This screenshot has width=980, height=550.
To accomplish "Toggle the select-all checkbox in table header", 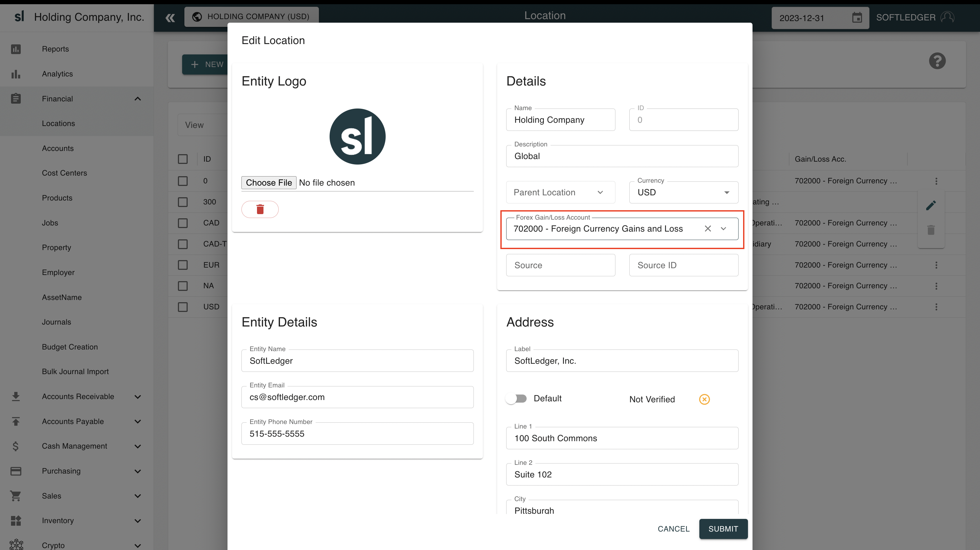I will pyautogui.click(x=182, y=159).
